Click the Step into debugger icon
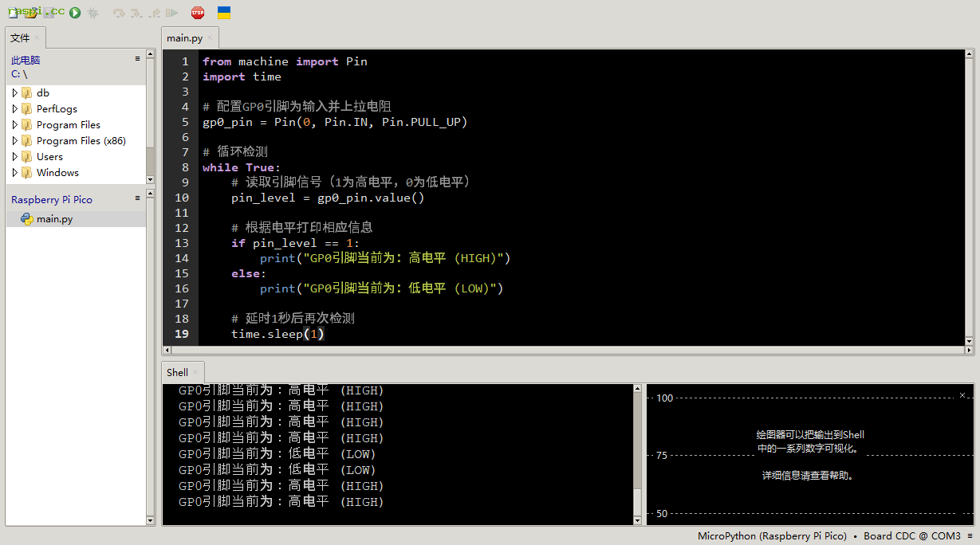The image size is (980, 545). tap(136, 13)
